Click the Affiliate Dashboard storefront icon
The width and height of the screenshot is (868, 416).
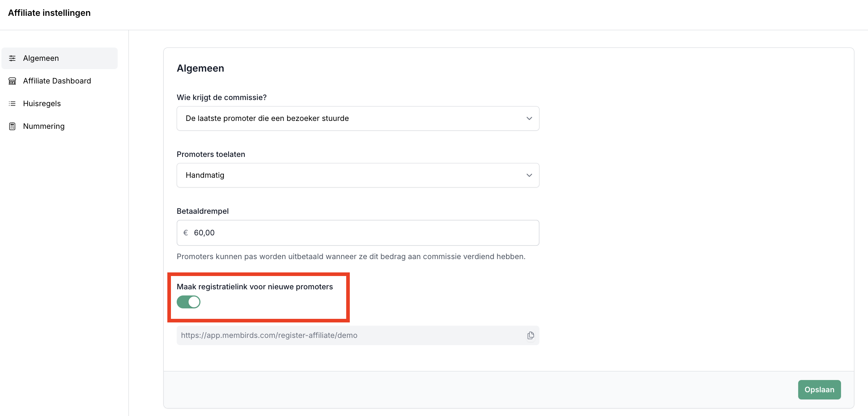(x=12, y=81)
